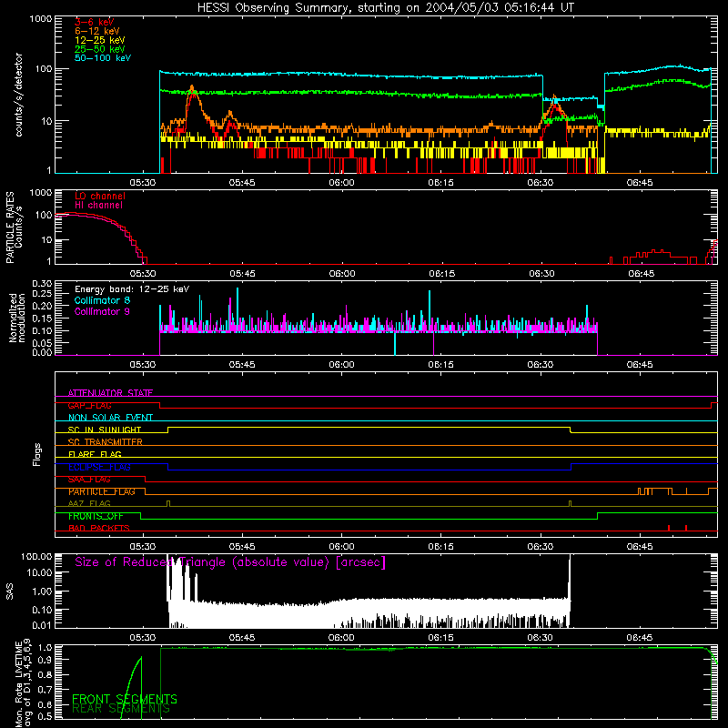Image resolution: width=728 pixels, height=728 pixels.
Task: Select the 6-12 keV legend label
Action: point(97,31)
